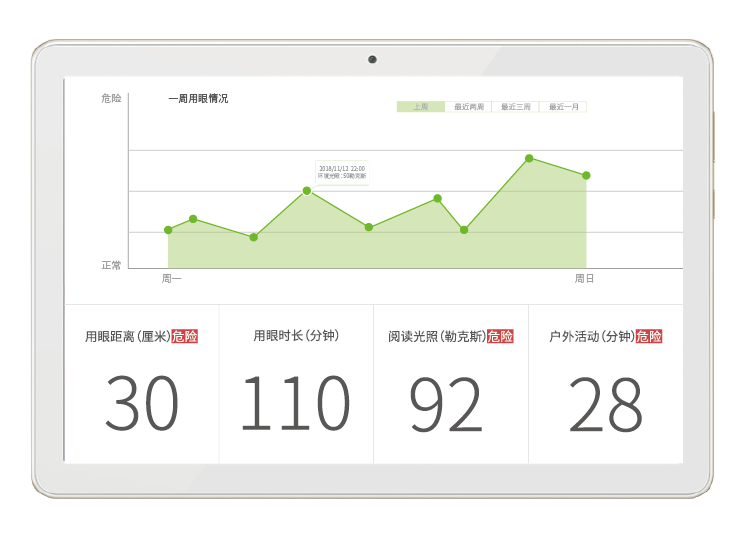Click the highest peak data point
Image resolution: width=741 pixels, height=539 pixels.
[x=529, y=158]
